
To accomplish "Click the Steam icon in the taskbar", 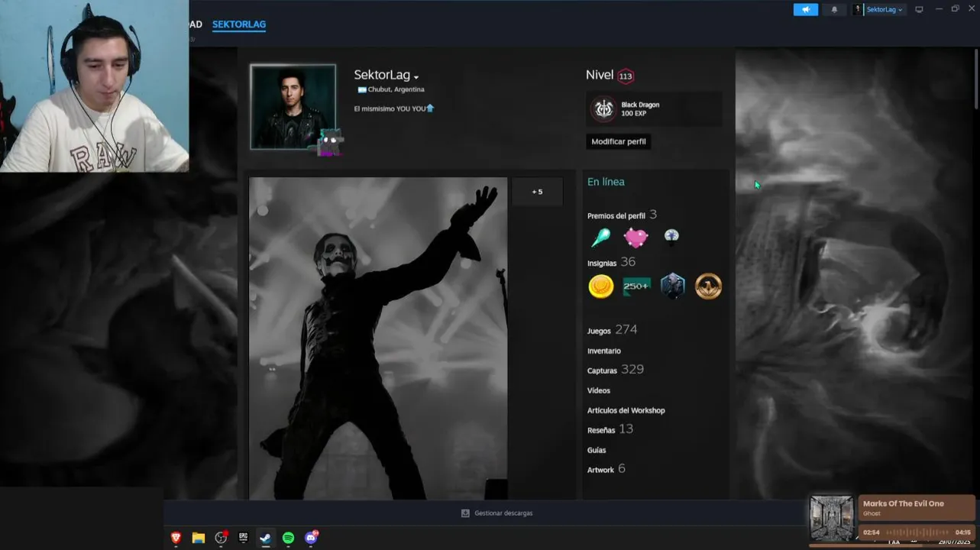I will (x=265, y=538).
